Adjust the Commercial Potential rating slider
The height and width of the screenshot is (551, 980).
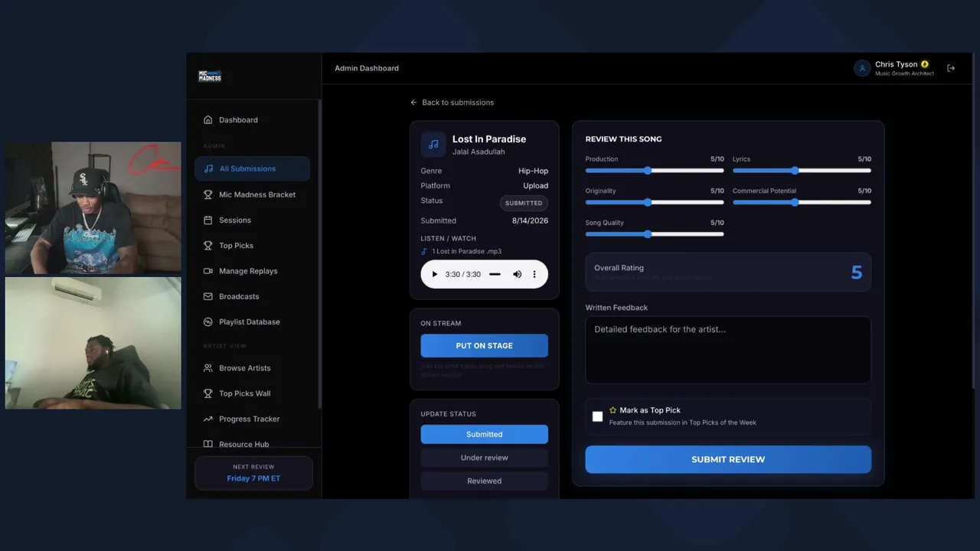tap(802, 203)
